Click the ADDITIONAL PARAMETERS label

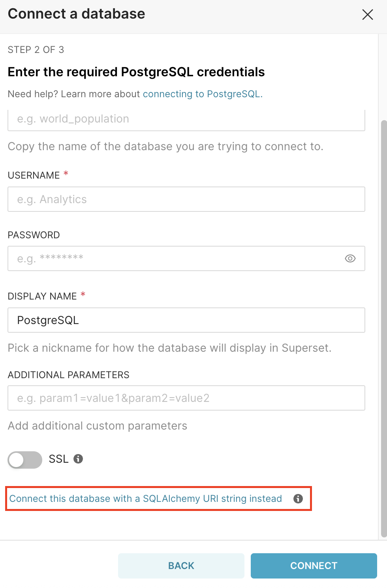(x=69, y=375)
